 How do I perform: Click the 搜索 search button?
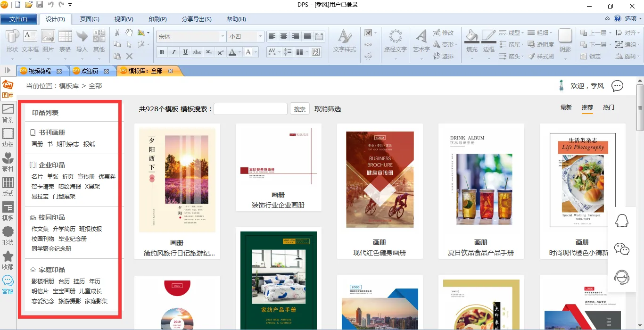[x=300, y=109]
